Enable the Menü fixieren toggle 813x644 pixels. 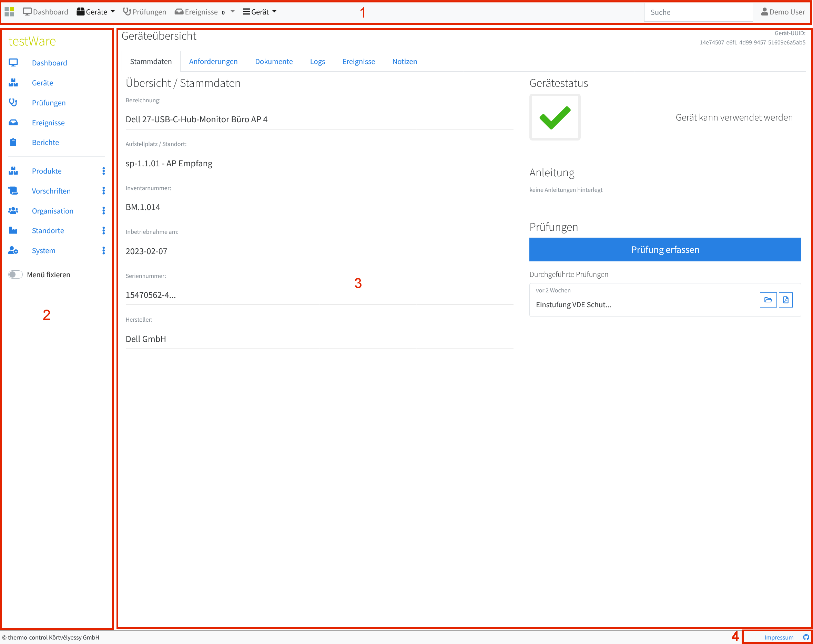[x=16, y=274]
